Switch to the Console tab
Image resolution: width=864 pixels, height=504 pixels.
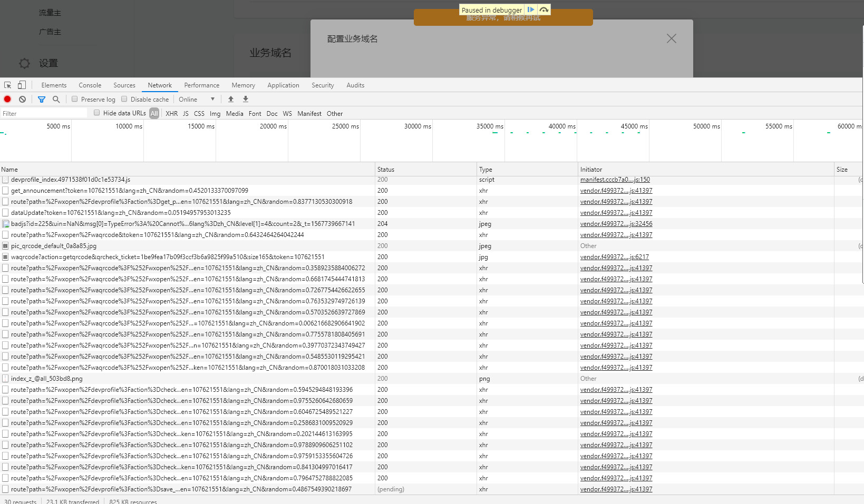[x=90, y=85]
